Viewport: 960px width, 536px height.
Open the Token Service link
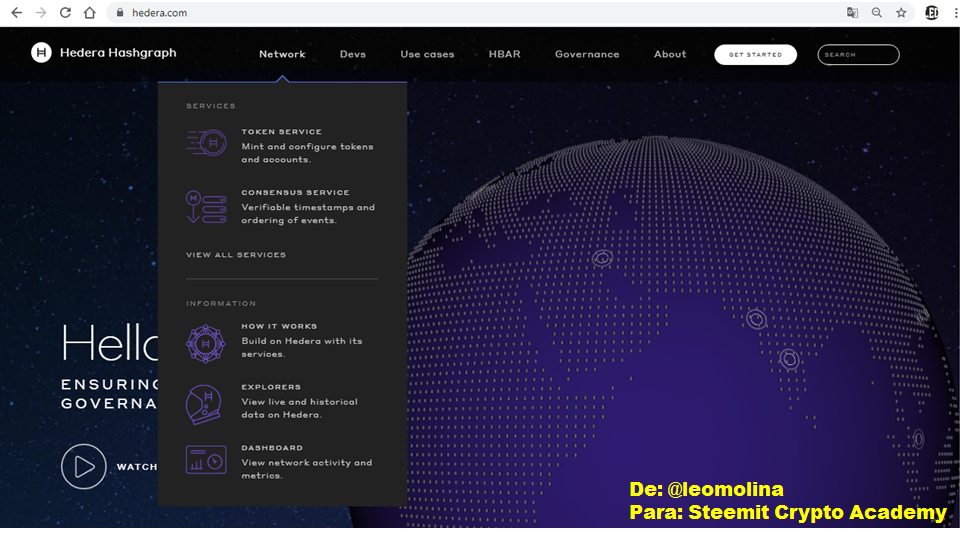(282, 132)
